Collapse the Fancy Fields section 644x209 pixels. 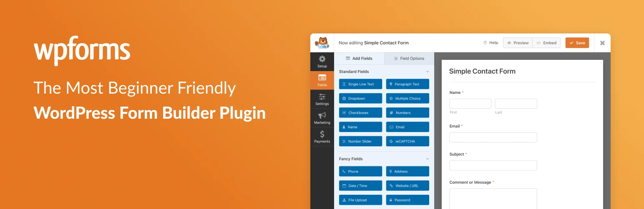tap(427, 159)
